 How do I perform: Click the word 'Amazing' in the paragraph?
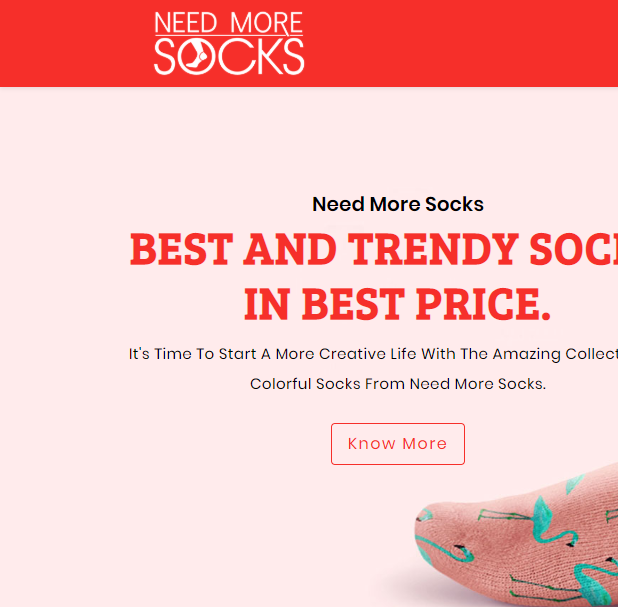pyautogui.click(x=526, y=354)
